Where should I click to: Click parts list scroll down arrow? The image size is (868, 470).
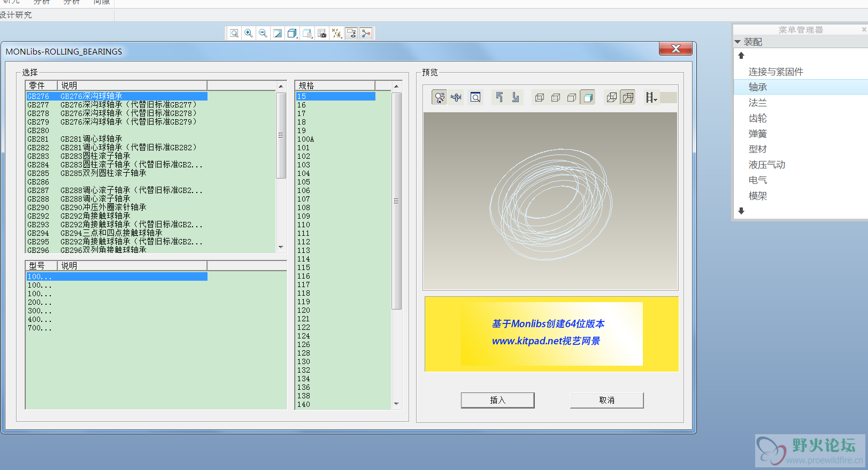281,247
